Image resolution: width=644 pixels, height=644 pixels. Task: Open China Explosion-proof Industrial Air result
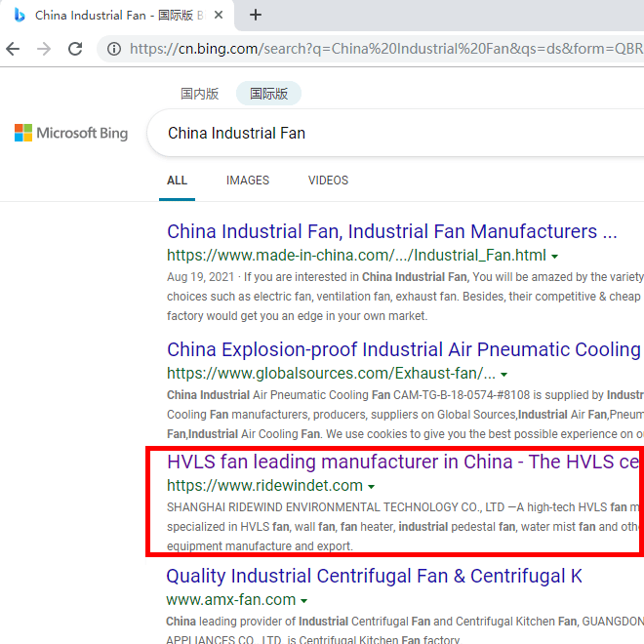click(x=404, y=349)
